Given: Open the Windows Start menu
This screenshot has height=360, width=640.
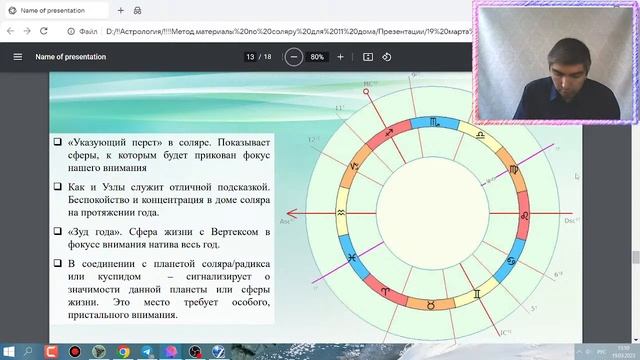Looking at the screenshot, I should point(9,351).
